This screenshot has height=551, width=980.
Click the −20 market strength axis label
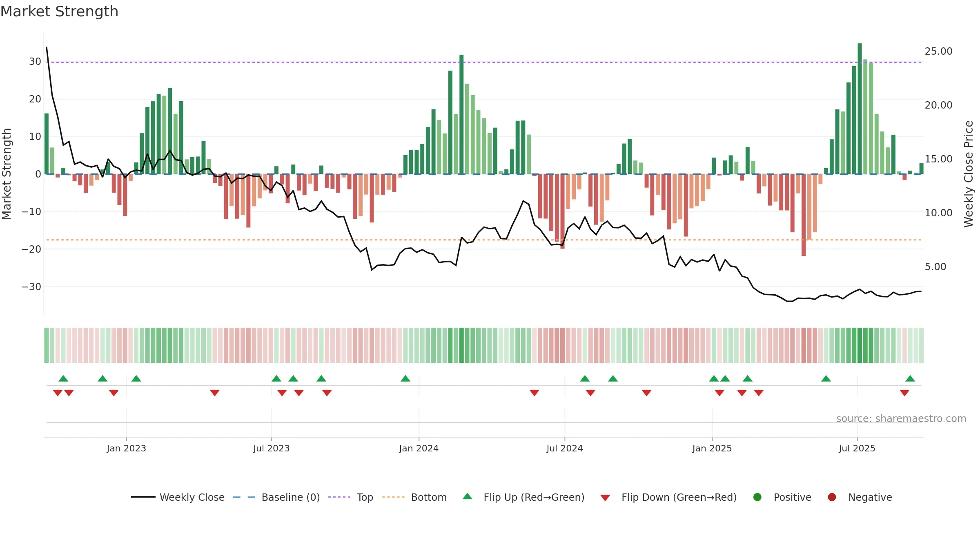(x=31, y=249)
